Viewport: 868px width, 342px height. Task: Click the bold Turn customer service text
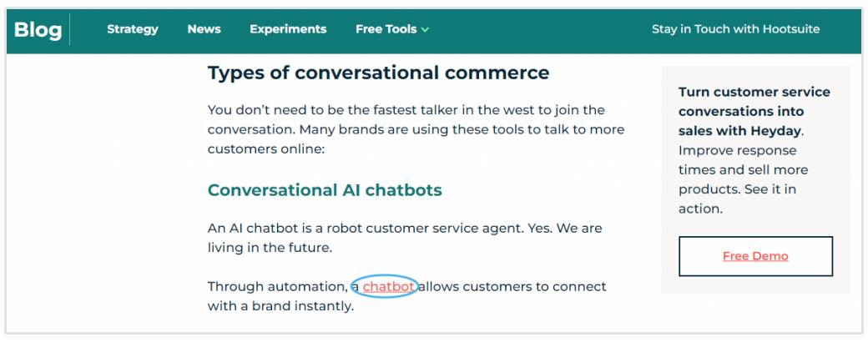pos(754,93)
